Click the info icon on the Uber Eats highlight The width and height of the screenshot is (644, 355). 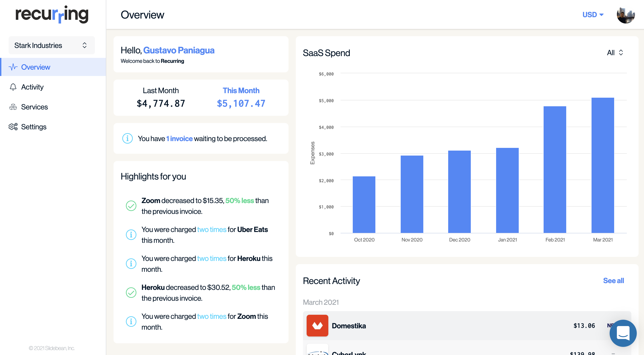coord(131,234)
